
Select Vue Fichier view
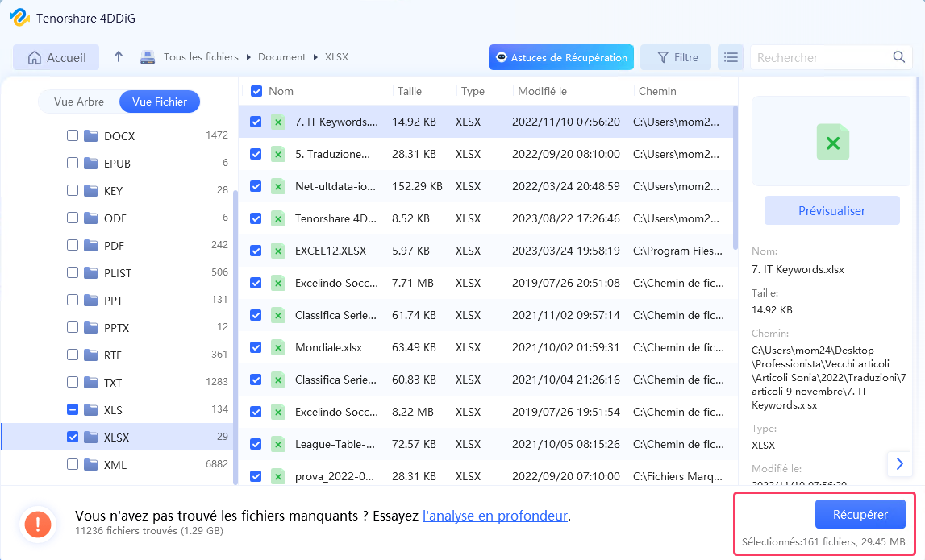(159, 102)
